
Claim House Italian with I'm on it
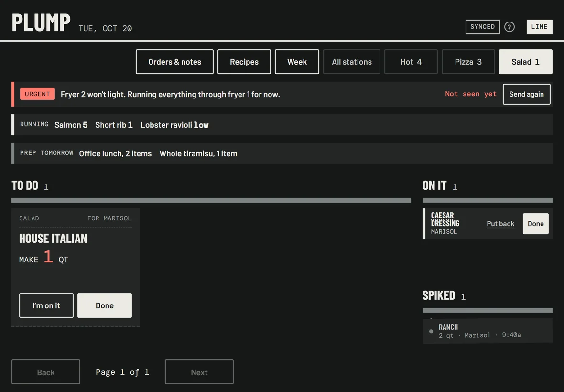pyautogui.click(x=46, y=305)
